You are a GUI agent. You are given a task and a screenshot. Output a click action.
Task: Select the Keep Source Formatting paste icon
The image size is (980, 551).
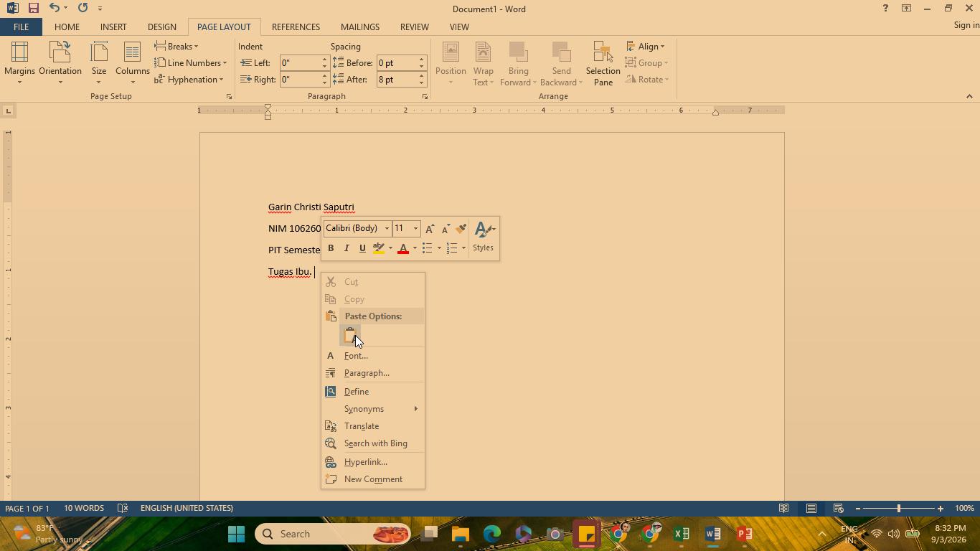[350, 335]
